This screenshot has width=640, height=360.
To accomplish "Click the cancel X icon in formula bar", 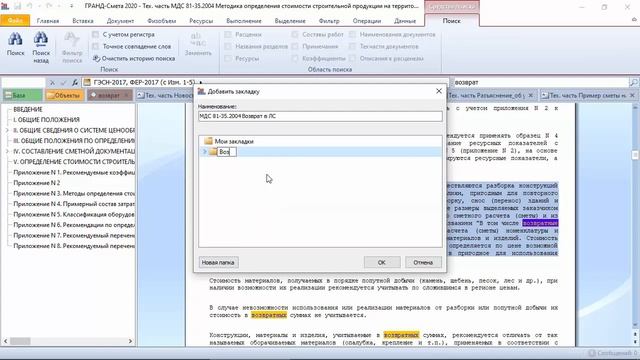I will (x=52, y=82).
